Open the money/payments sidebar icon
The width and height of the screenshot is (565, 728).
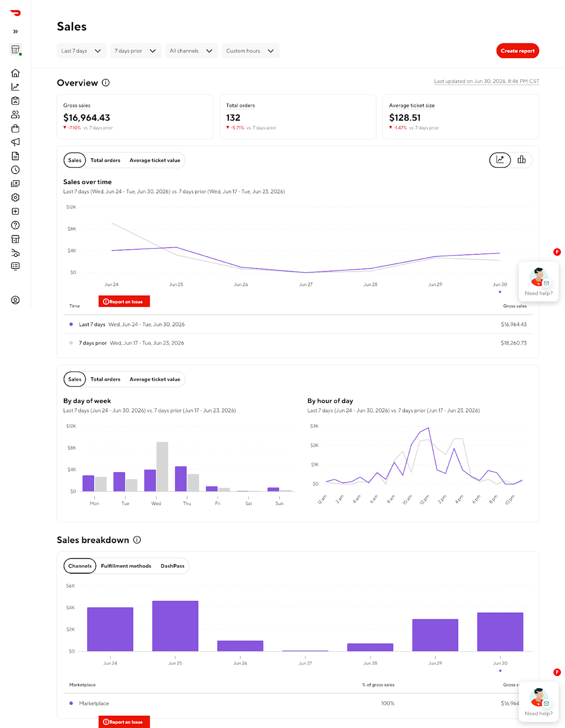[x=16, y=184]
